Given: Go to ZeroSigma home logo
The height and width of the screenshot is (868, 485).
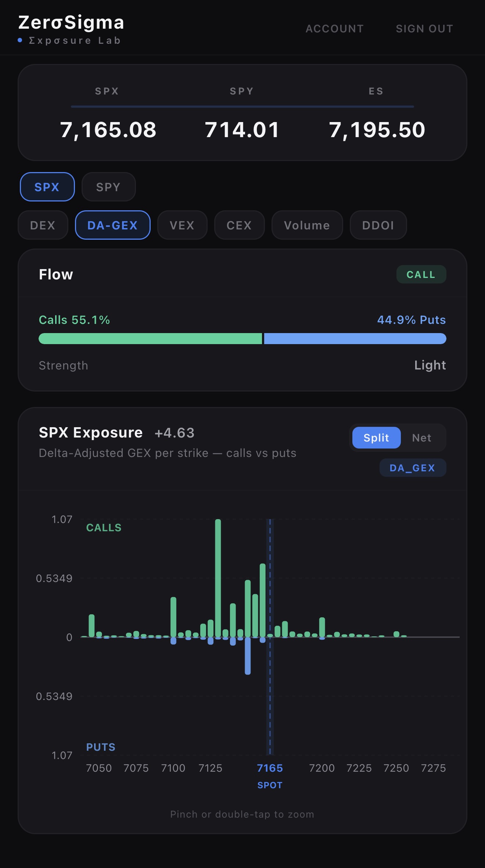Looking at the screenshot, I should (71, 22).
